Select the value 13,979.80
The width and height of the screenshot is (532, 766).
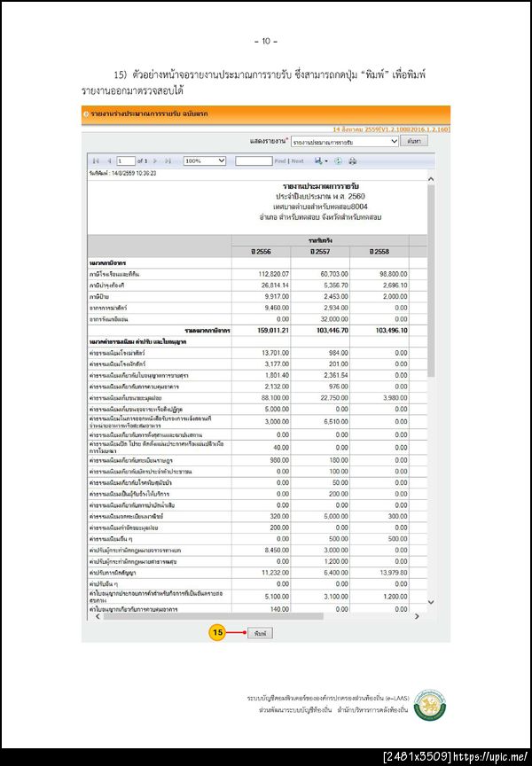394,573
